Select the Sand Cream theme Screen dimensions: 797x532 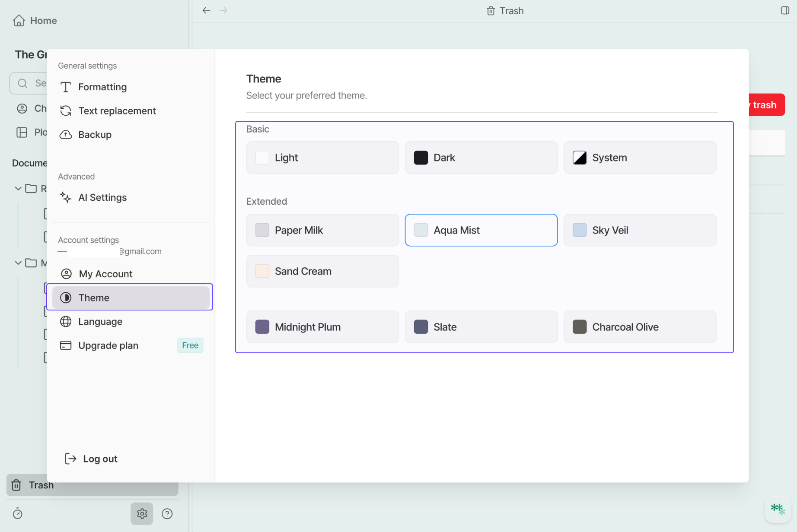coord(322,271)
